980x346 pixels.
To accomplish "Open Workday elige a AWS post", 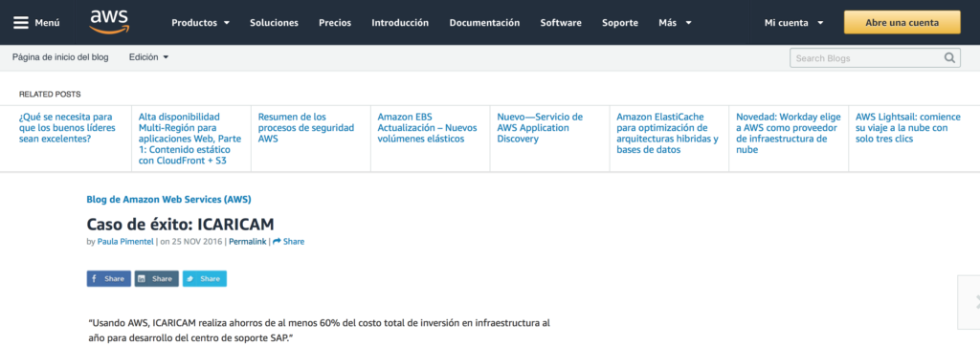I will tap(789, 133).
